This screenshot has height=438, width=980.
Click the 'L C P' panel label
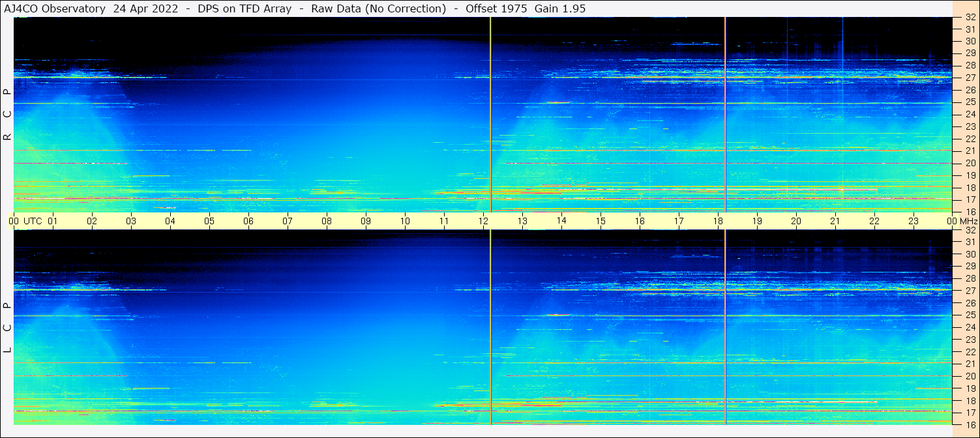(x=7, y=328)
